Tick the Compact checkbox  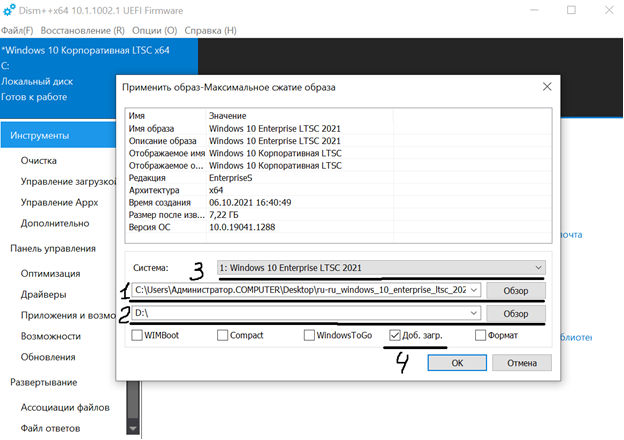(222, 336)
